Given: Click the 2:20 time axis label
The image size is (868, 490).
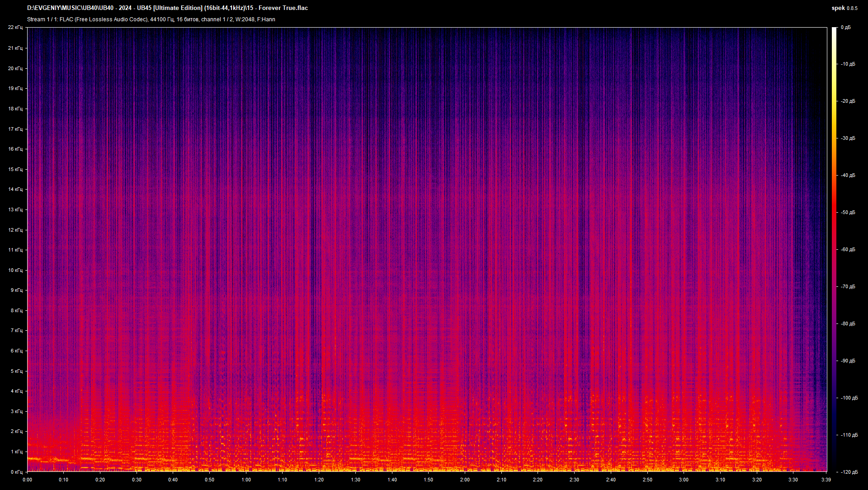Looking at the screenshot, I should click(x=538, y=480).
